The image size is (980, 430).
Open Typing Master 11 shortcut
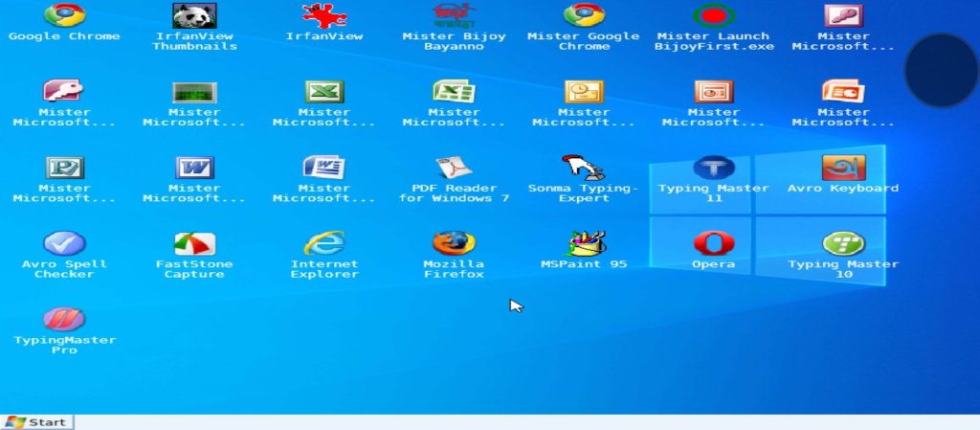point(713,169)
